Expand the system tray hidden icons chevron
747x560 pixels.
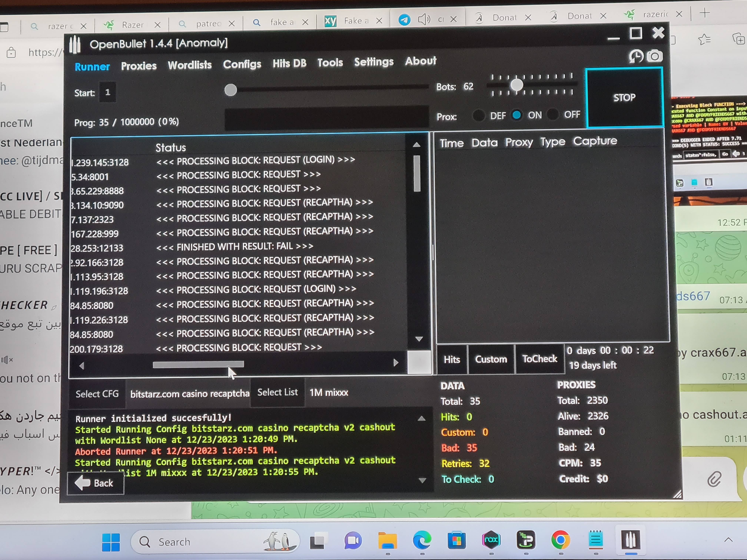pyautogui.click(x=728, y=540)
